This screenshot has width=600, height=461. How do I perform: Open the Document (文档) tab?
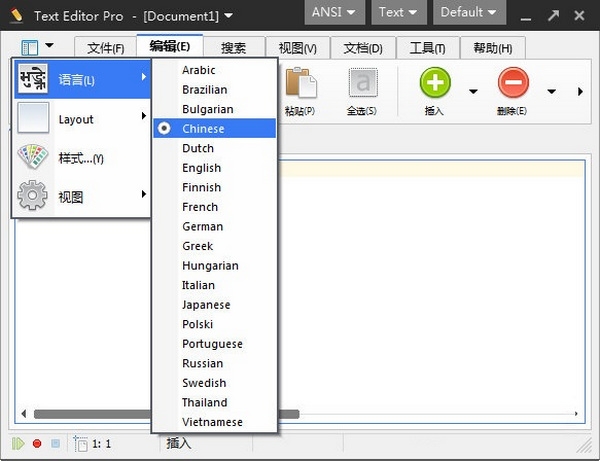click(x=363, y=48)
